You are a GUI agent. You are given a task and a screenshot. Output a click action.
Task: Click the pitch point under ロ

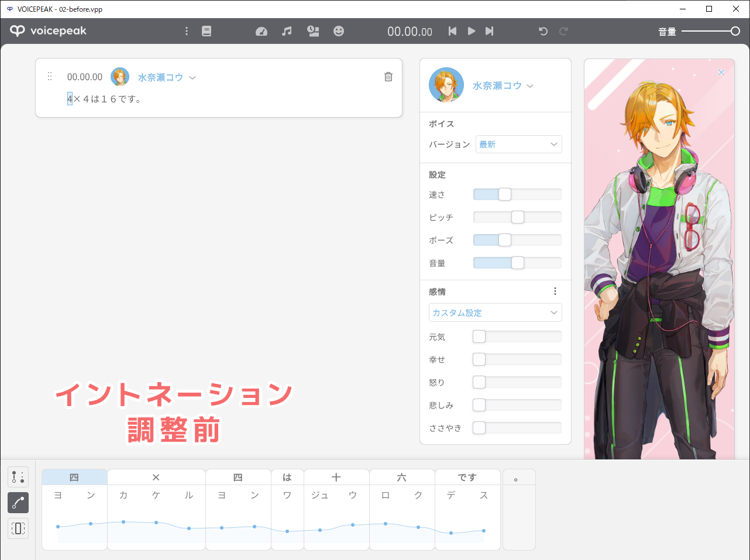[386, 524]
